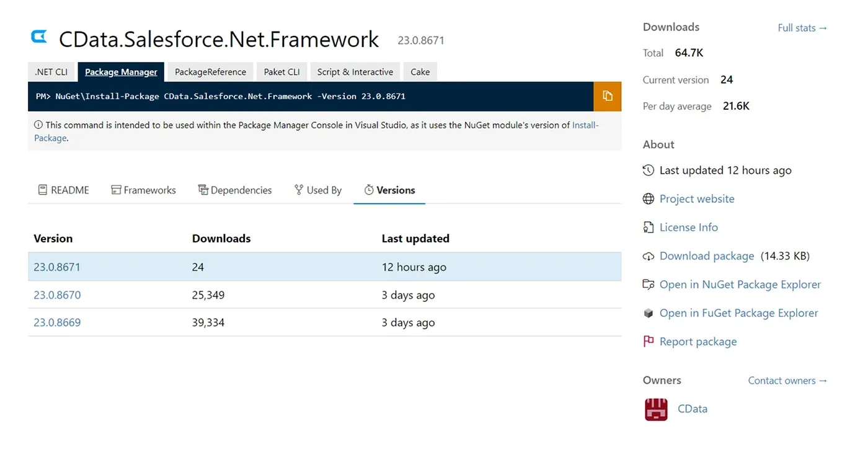
Task: Switch to the PackageReference tab
Action: (x=210, y=71)
